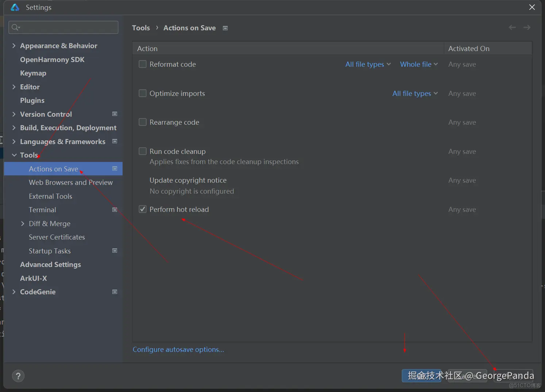The height and width of the screenshot is (392, 545).
Task: Click project-level icon on Startup Tasks row
Action: click(115, 251)
